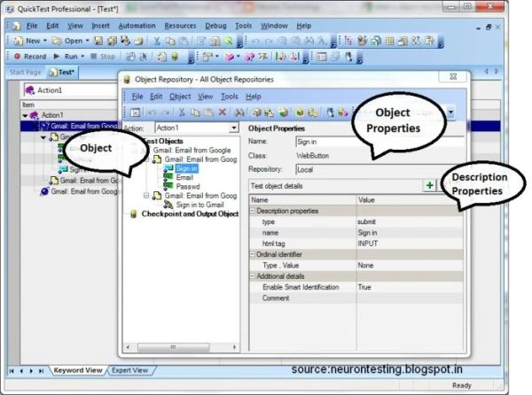Click the New test button in main toolbar
The image size is (532, 395).
coord(27,41)
